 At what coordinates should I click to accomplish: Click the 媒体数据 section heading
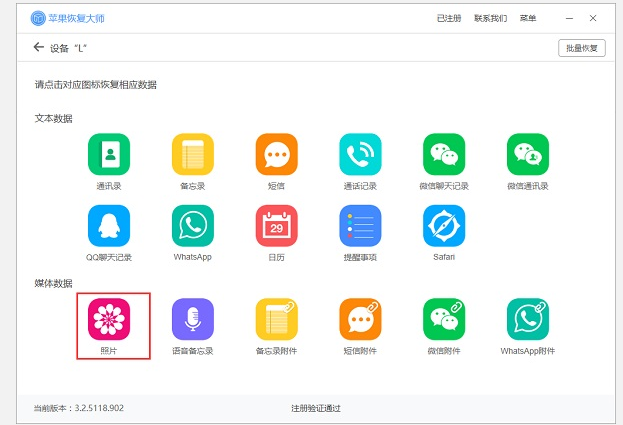point(54,283)
